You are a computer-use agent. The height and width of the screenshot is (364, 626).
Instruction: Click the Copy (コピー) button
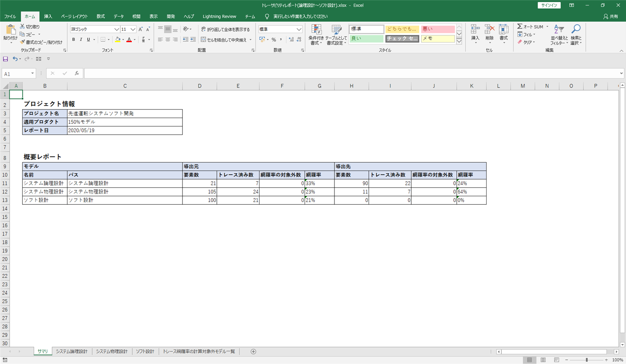[x=27, y=35]
